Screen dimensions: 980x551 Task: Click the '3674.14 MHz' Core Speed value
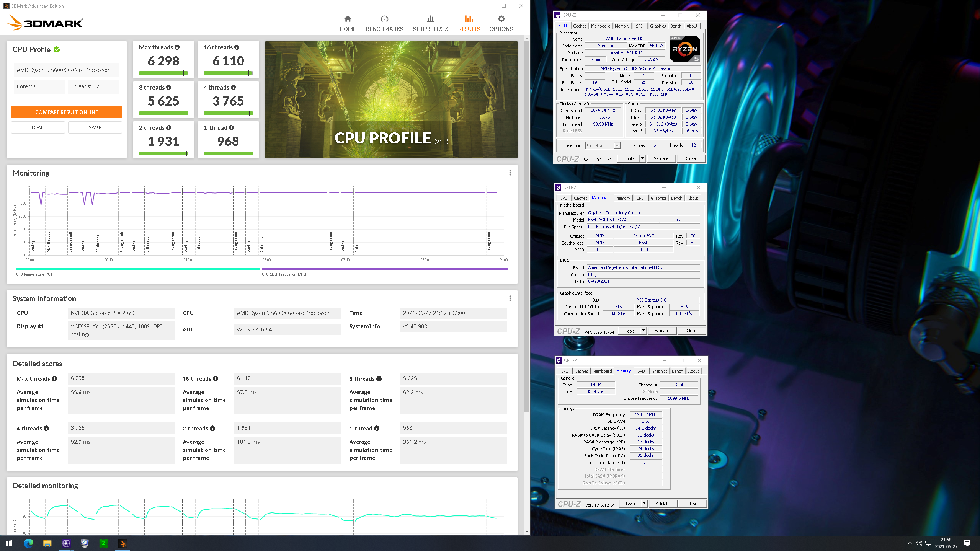pos(603,110)
